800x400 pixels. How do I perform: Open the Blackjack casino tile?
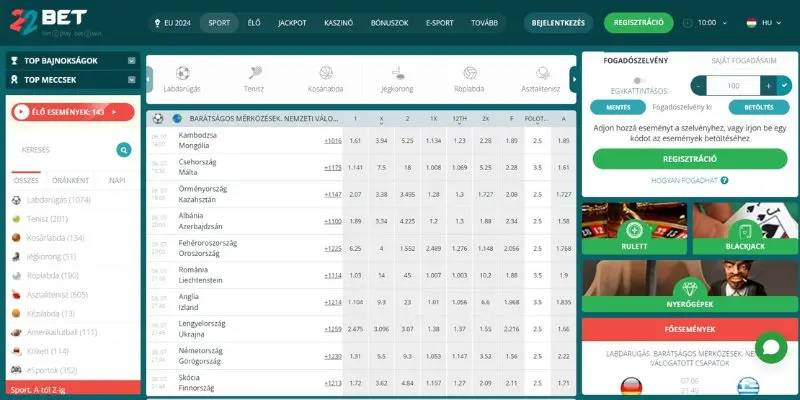point(745,228)
